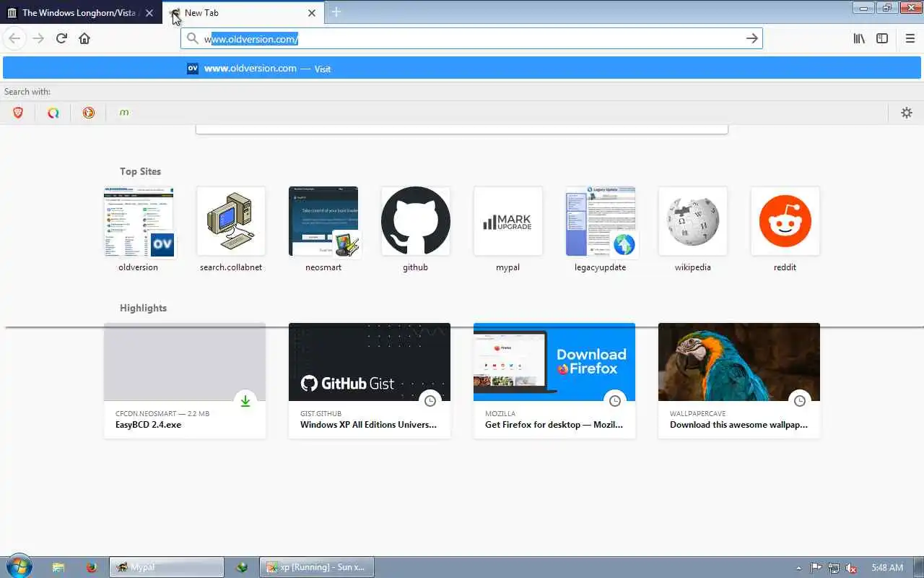Close the Windows Longhorn/Vista tab
The image size is (924, 578).
tap(150, 13)
